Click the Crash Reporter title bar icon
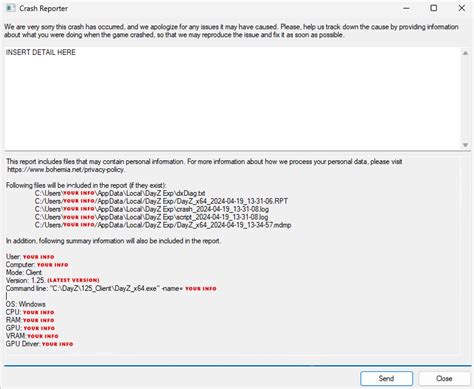Image resolution: width=474 pixels, height=389 pixels. click(10, 8)
